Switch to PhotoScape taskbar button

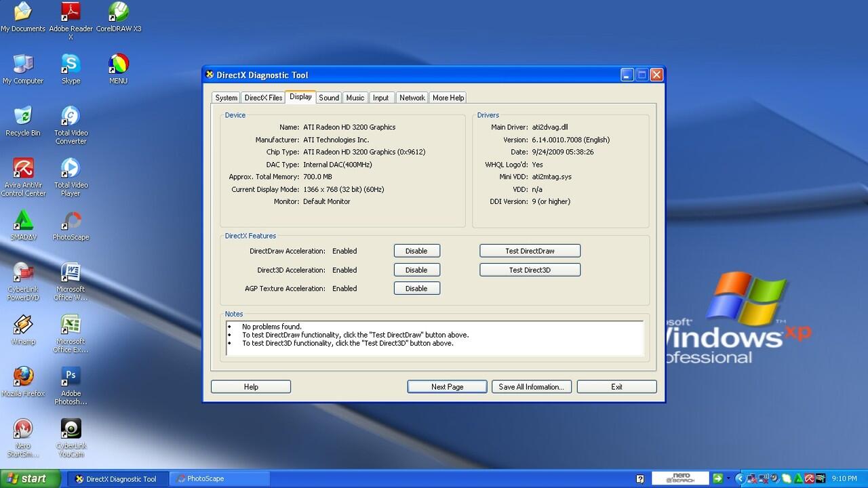coord(218,479)
